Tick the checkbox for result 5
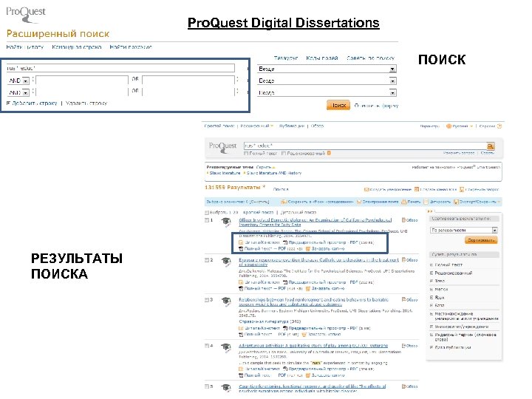 pos(207,386)
